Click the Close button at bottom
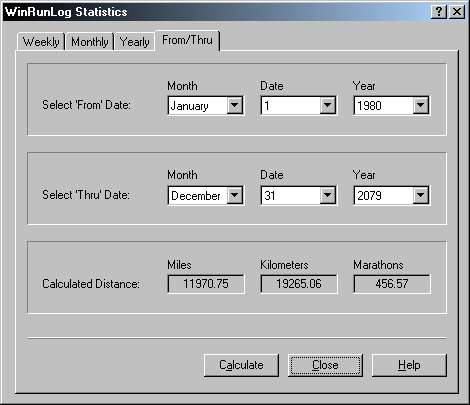This screenshot has width=470, height=405. tap(325, 365)
